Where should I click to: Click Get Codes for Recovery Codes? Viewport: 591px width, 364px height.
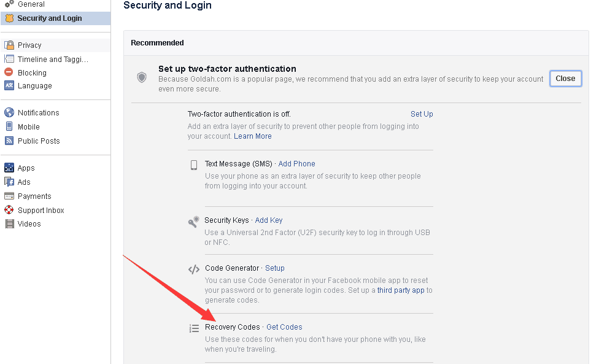(284, 327)
